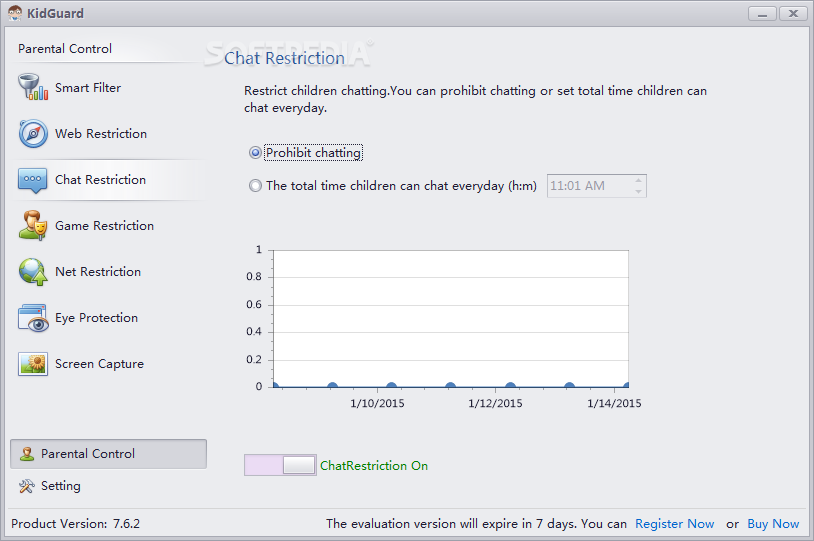The height and width of the screenshot is (541, 814).
Task: Open the Web Restriction section
Action: 109,133
